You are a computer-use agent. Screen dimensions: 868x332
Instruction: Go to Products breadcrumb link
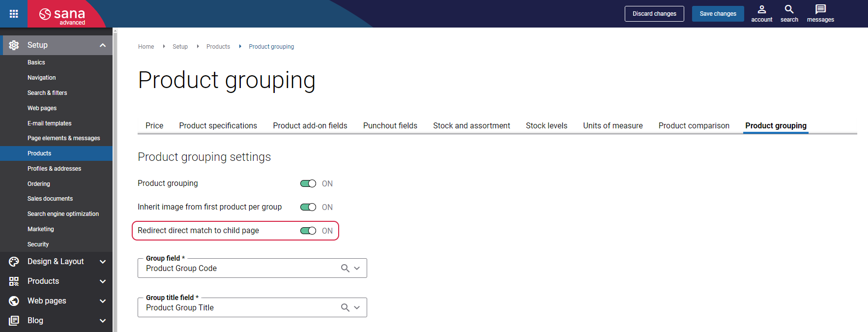pos(218,47)
